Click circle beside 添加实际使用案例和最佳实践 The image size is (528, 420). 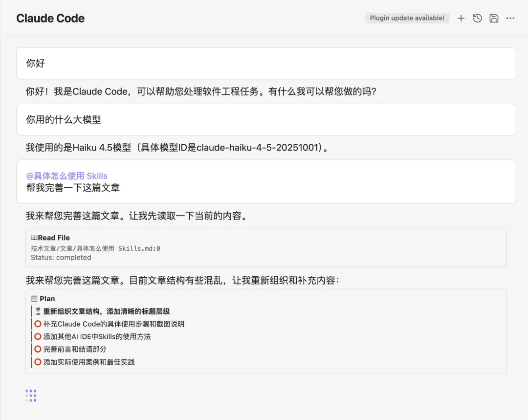[38, 362]
